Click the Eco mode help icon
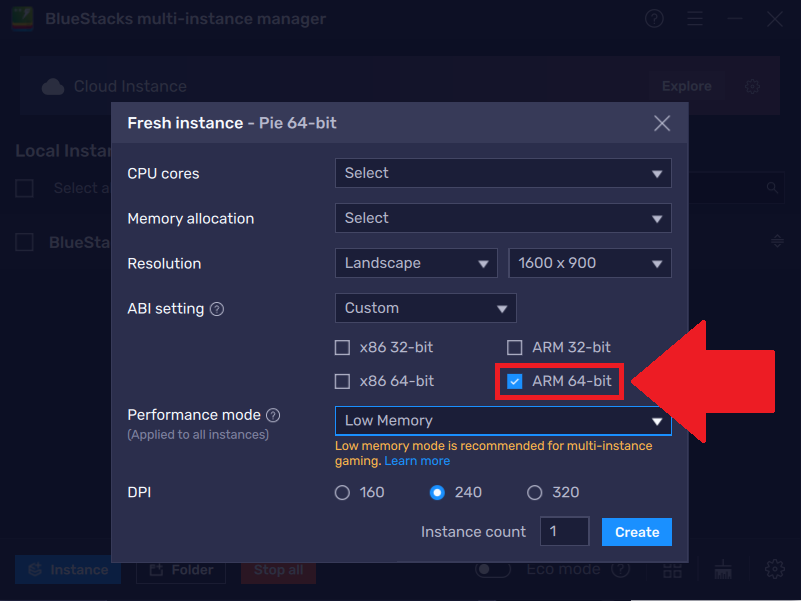The image size is (801, 601). point(621,569)
